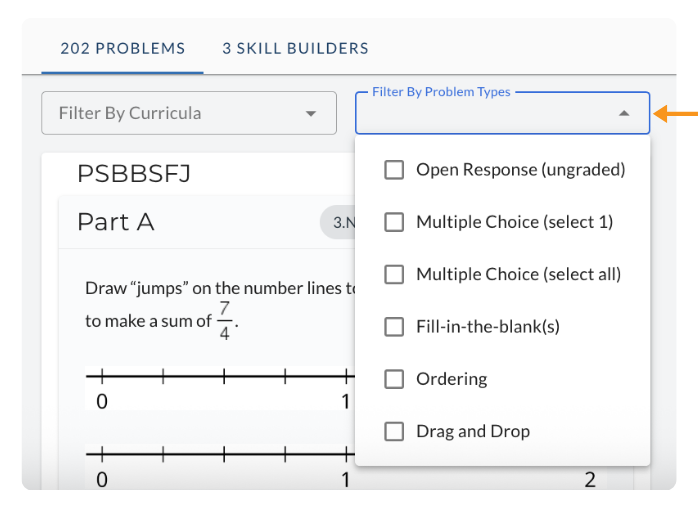Select the Ordering option text

tap(452, 379)
